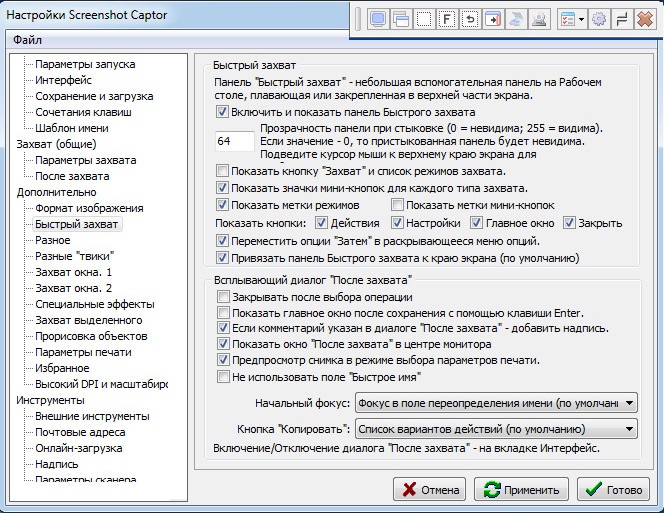Uncheck 'Предпросмотр снимка в режиме выбора параметров печати'
Viewport: 664px width, 513px height.
pyautogui.click(x=223, y=360)
